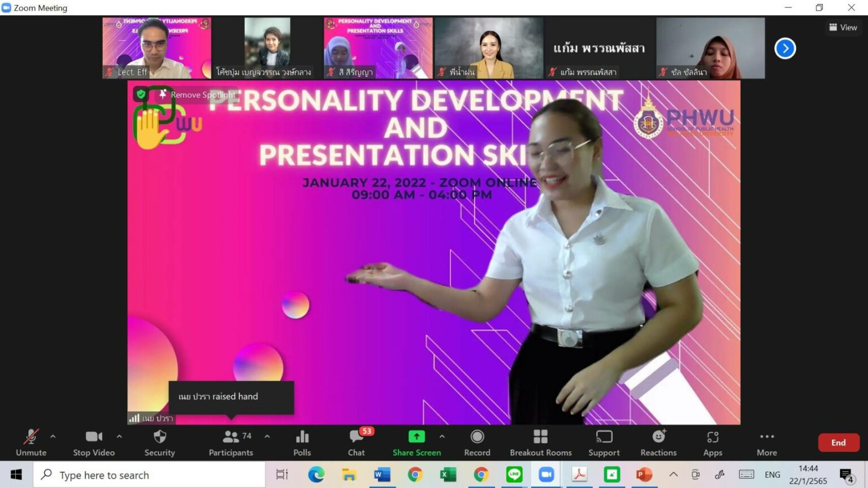Expand video options arrow beside Stop Video
The image size is (868, 488).
[119, 436]
